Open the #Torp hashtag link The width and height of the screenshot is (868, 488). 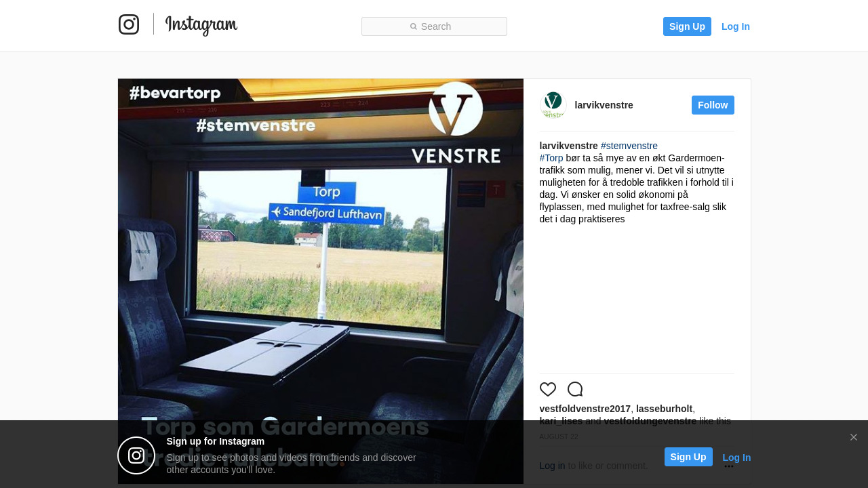[551, 158]
